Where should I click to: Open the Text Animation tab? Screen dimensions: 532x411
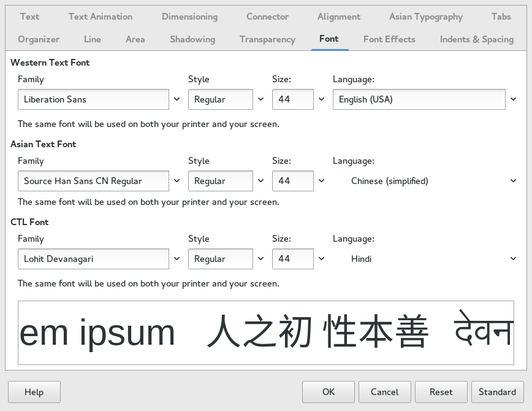tap(100, 17)
